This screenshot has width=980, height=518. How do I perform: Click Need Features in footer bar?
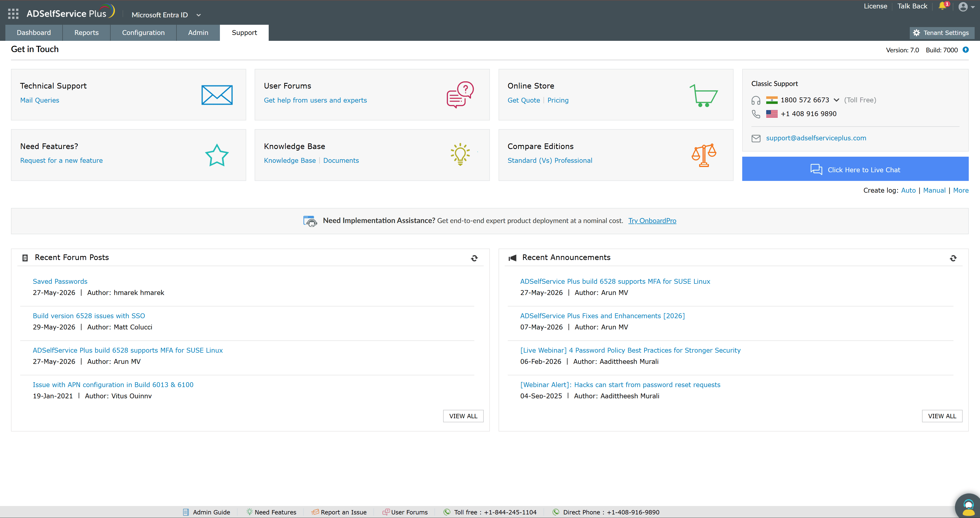271,512
